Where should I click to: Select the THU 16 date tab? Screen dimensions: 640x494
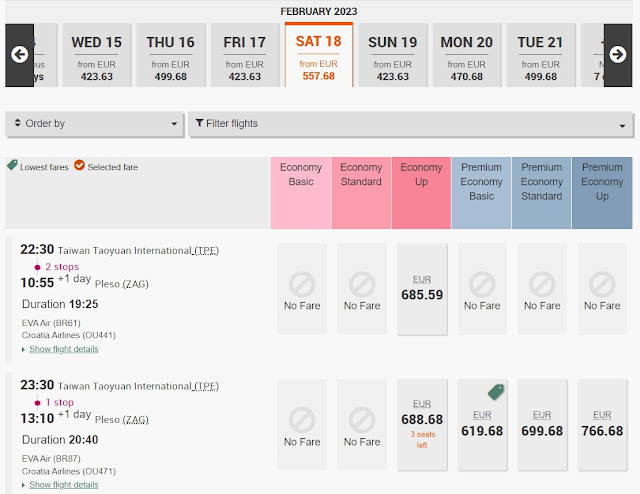171,55
